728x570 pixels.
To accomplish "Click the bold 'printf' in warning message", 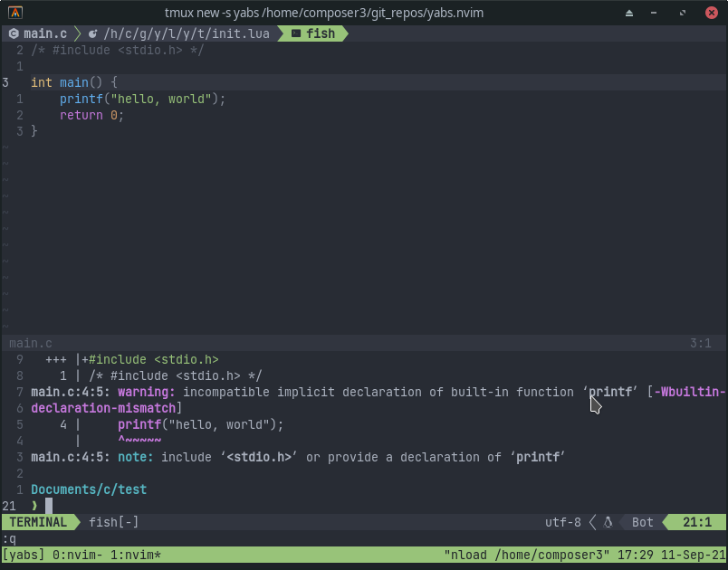I will [x=610, y=392].
